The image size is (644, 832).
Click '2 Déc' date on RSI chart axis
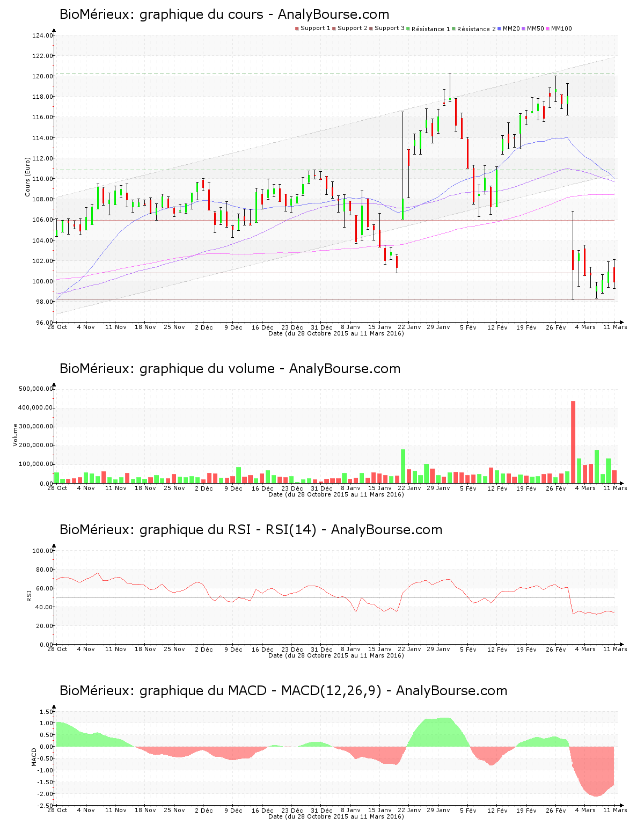coord(203,649)
